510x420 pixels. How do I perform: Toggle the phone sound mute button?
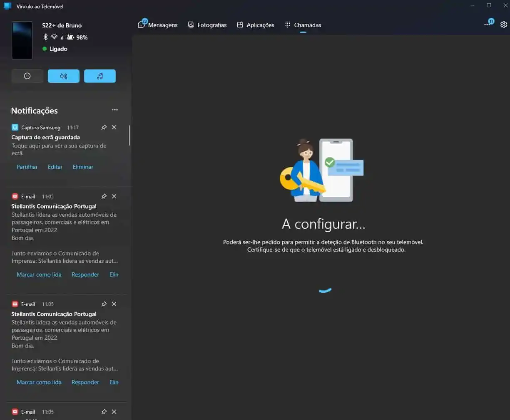point(64,76)
